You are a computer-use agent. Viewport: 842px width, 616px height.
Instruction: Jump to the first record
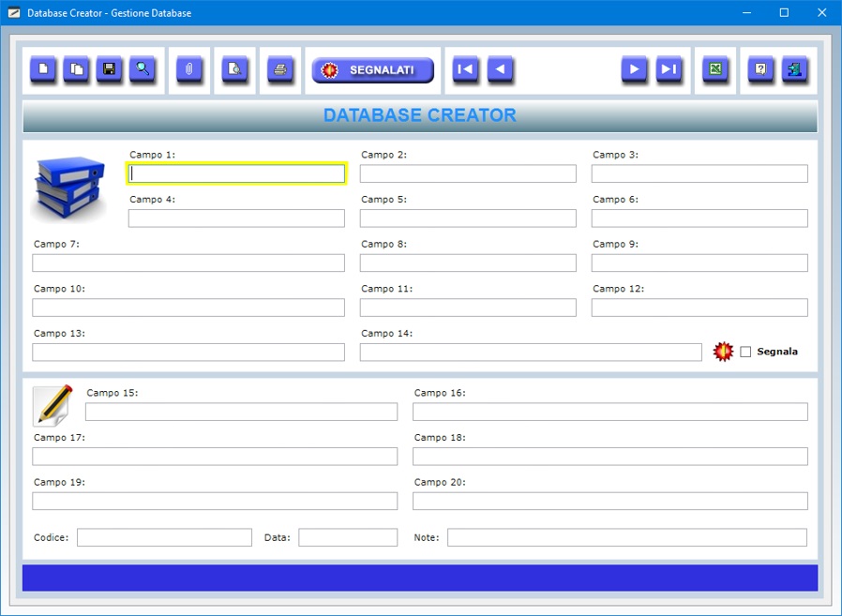(x=465, y=69)
